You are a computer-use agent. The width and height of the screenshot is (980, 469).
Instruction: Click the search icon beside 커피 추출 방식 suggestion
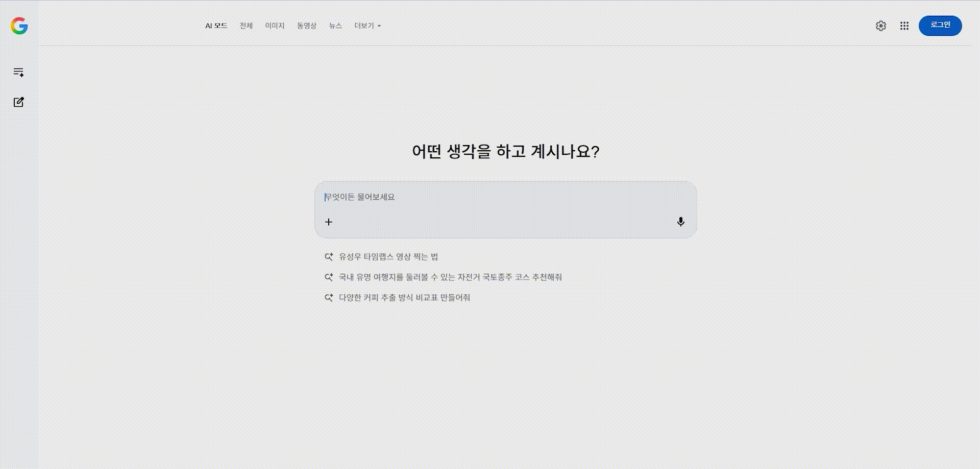tap(329, 297)
